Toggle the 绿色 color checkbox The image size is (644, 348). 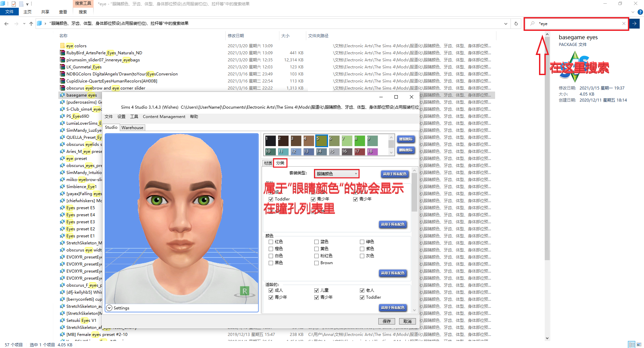[x=362, y=242]
